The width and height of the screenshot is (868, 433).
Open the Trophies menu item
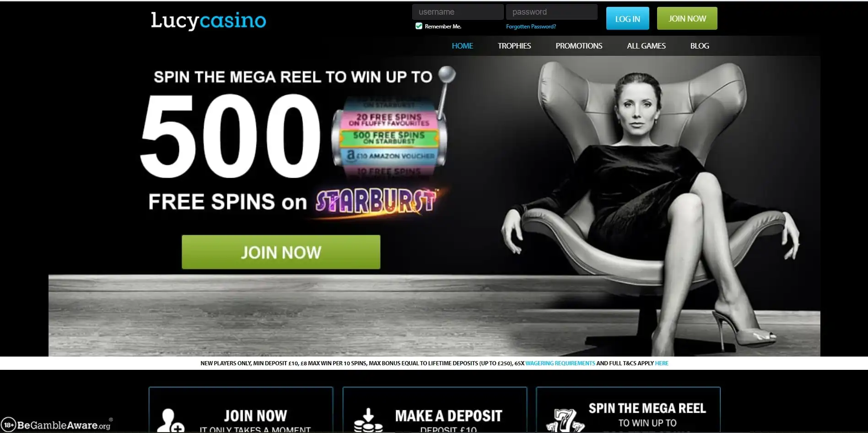(514, 46)
